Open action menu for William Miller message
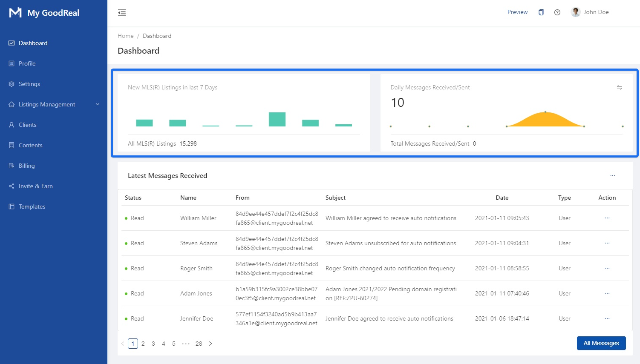The image size is (640, 364). 607,218
